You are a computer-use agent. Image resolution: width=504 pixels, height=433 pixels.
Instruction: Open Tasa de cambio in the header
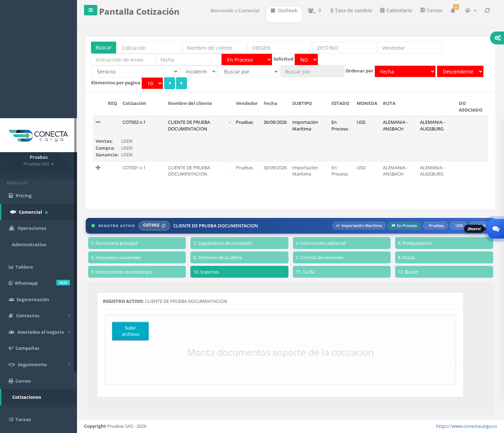351,10
